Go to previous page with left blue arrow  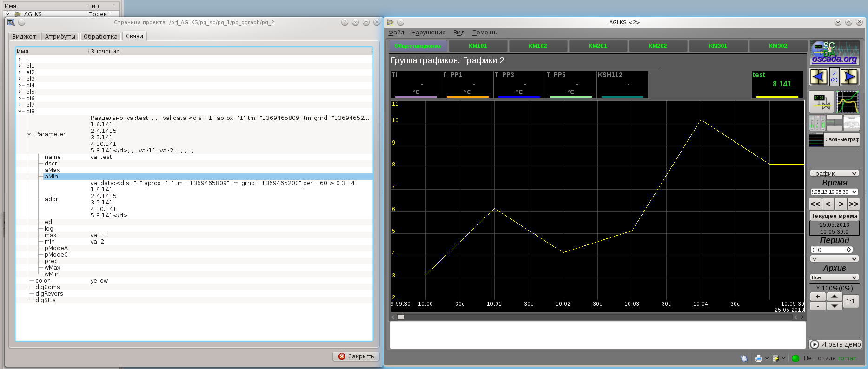tap(819, 77)
